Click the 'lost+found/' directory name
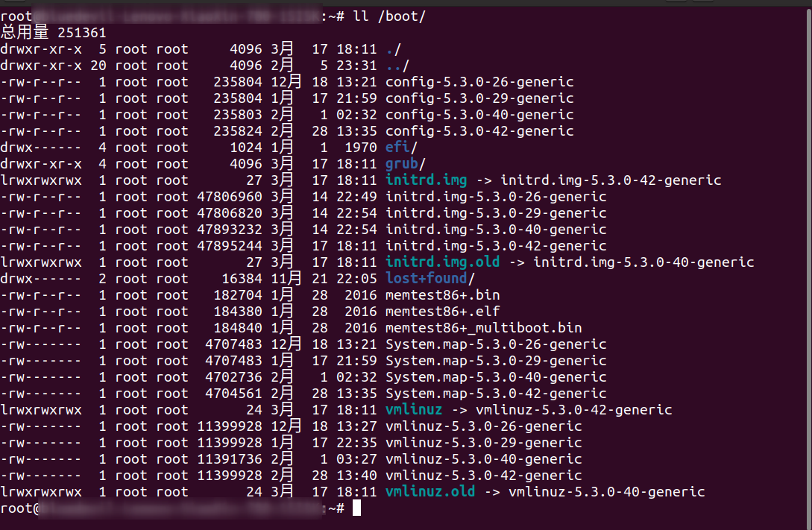Viewport: 812px width, 530px height. click(430, 279)
